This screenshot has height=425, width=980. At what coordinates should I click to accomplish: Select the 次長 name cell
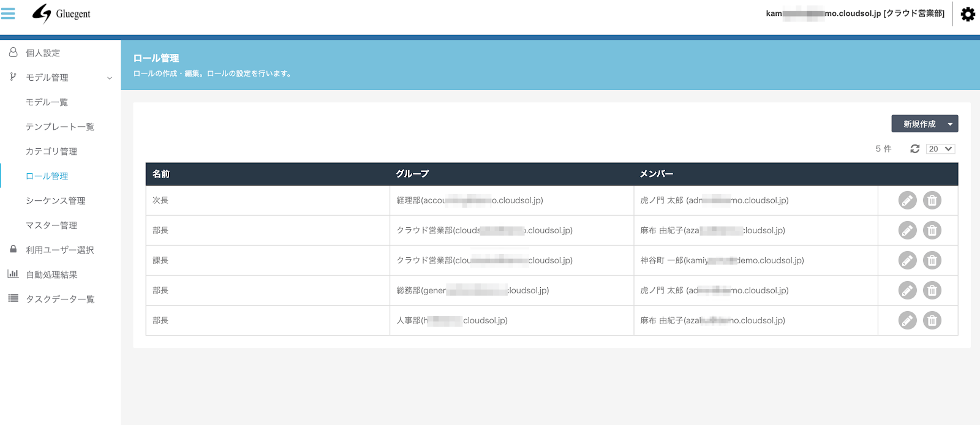coord(268,200)
